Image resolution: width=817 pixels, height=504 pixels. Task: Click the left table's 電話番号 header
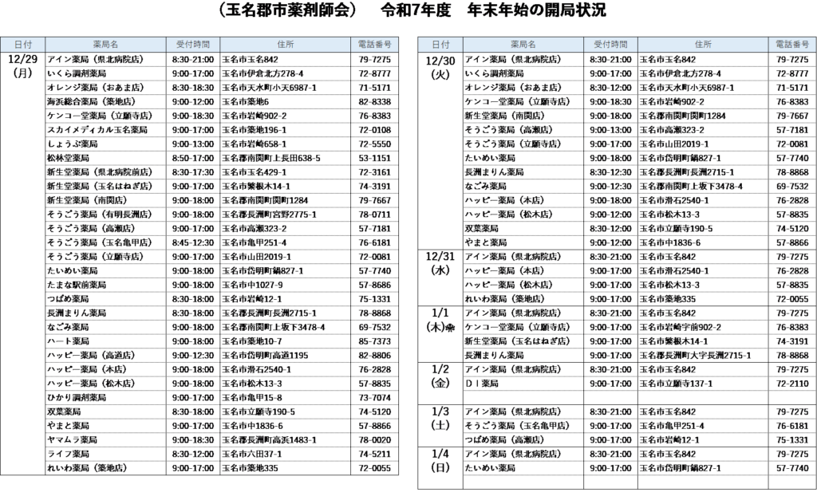click(x=374, y=45)
